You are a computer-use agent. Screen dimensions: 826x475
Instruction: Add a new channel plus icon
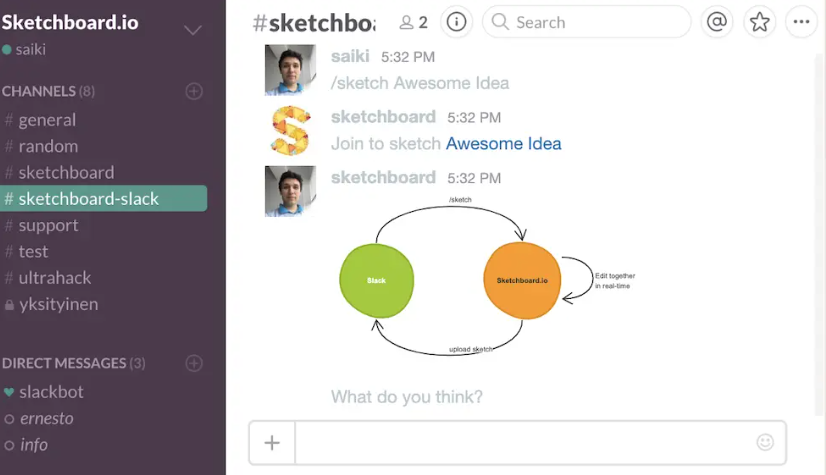[x=194, y=91]
